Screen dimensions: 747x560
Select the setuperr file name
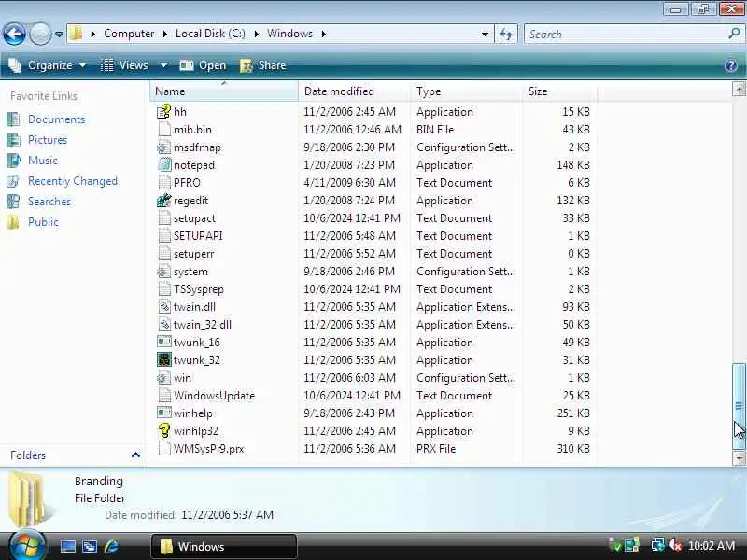pyautogui.click(x=193, y=254)
